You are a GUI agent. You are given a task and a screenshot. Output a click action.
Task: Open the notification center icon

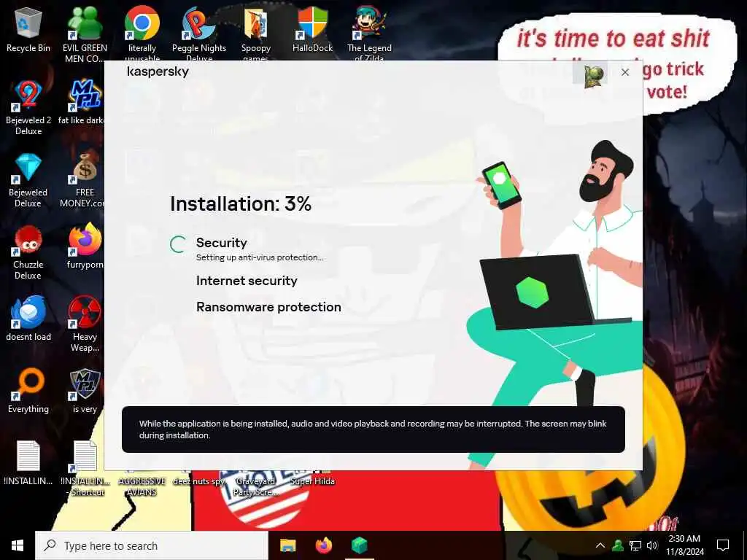pyautogui.click(x=723, y=545)
